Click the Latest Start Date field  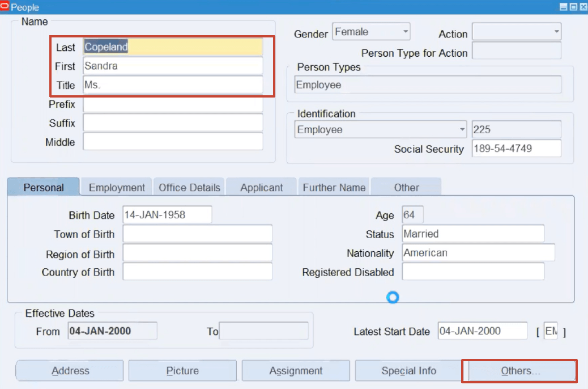click(482, 331)
